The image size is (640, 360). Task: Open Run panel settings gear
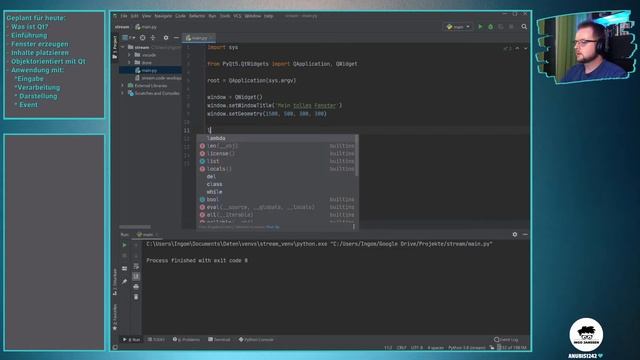pos(515,234)
